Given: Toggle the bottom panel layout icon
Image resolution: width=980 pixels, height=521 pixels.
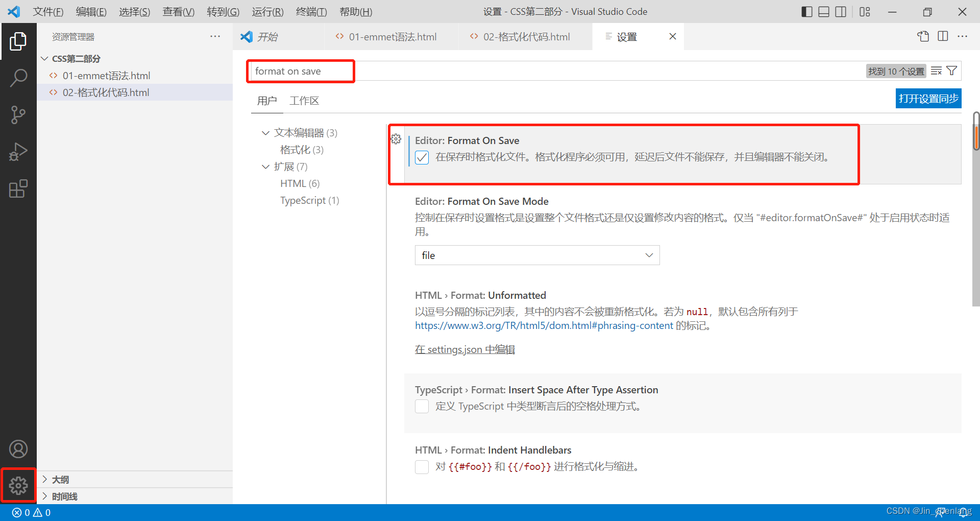Looking at the screenshot, I should point(824,11).
